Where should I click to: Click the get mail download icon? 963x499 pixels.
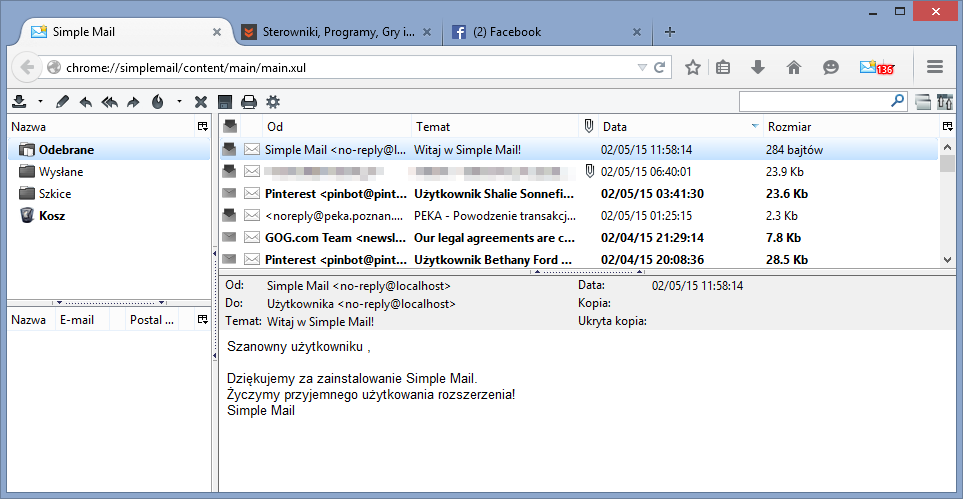20,101
